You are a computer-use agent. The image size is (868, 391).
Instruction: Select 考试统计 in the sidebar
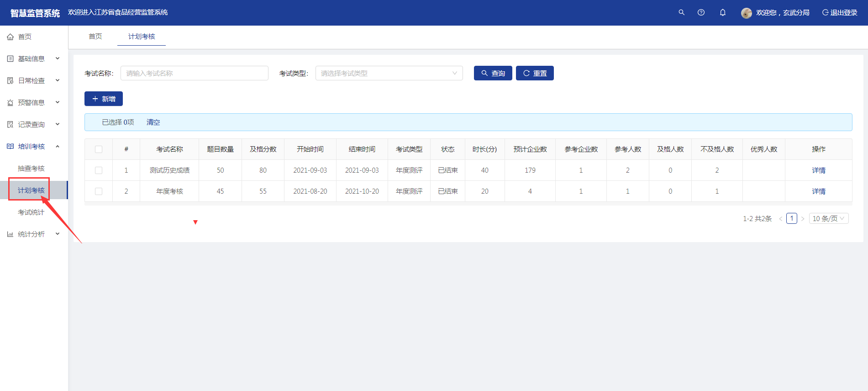coord(31,212)
